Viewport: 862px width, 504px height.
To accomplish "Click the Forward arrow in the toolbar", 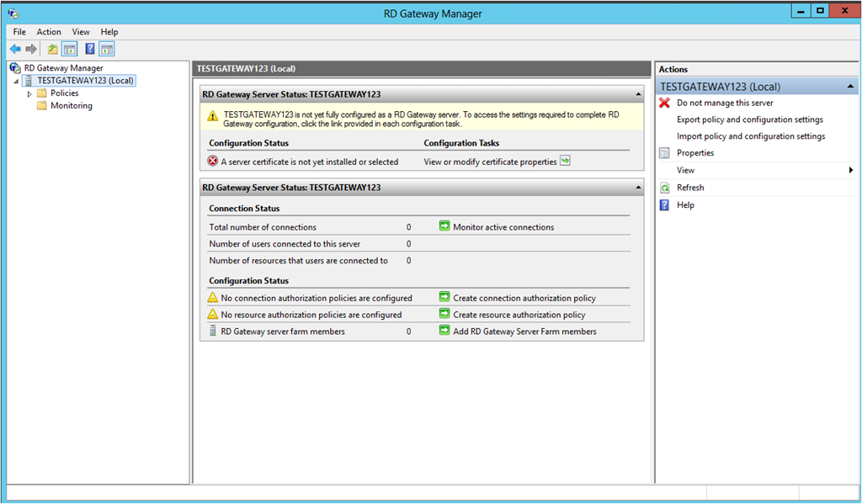I will pos(31,50).
